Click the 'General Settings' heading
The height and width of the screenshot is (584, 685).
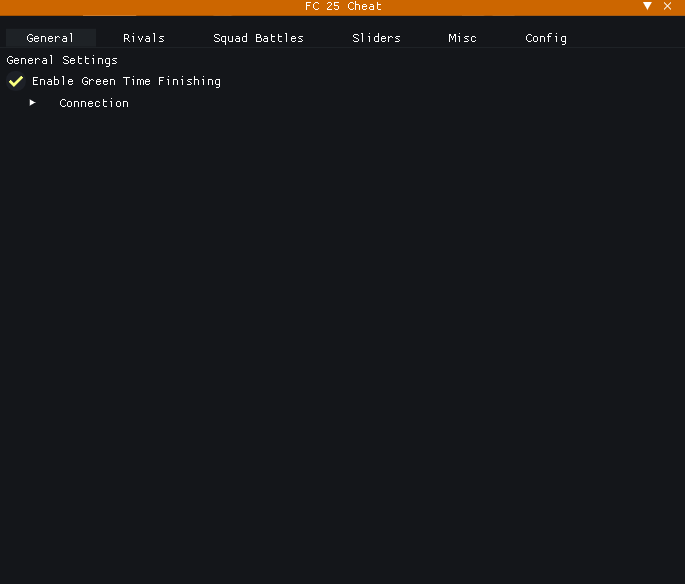(x=62, y=60)
